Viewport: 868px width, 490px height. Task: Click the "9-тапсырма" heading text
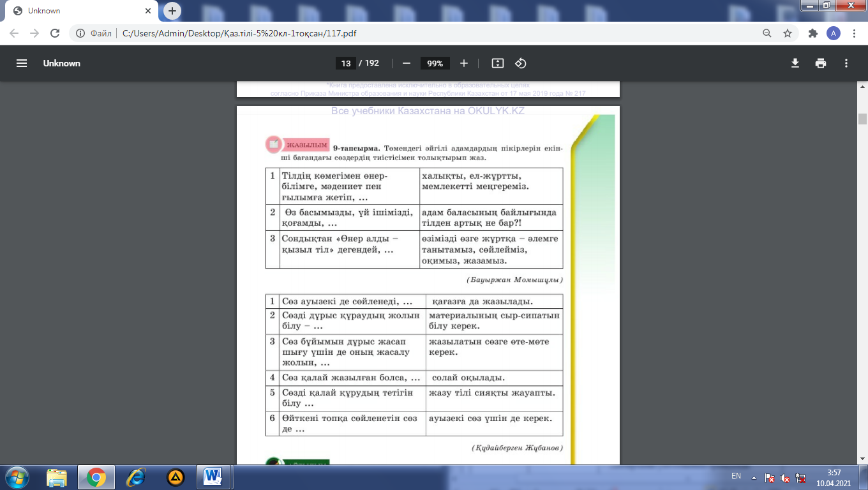click(355, 147)
